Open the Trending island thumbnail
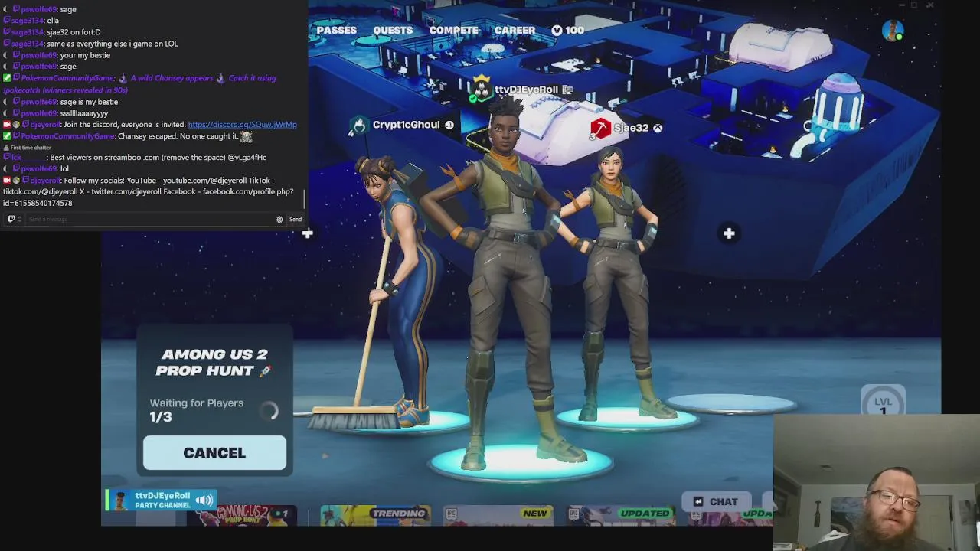Image resolution: width=980 pixels, height=551 pixels. [x=374, y=516]
